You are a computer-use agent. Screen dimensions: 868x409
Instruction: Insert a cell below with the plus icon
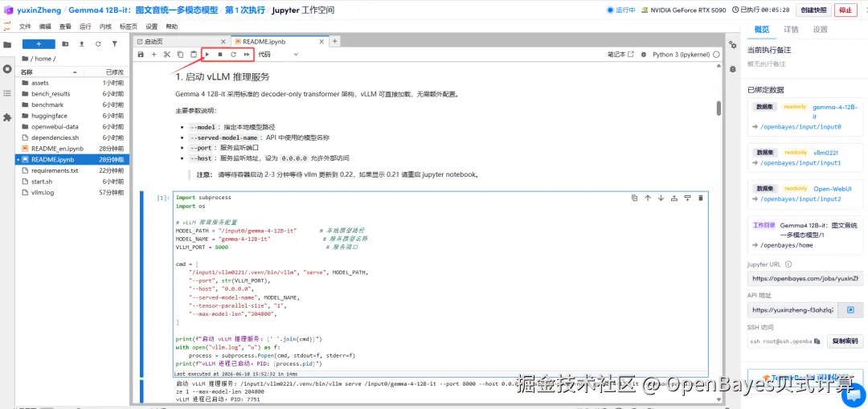pyautogui.click(x=154, y=54)
